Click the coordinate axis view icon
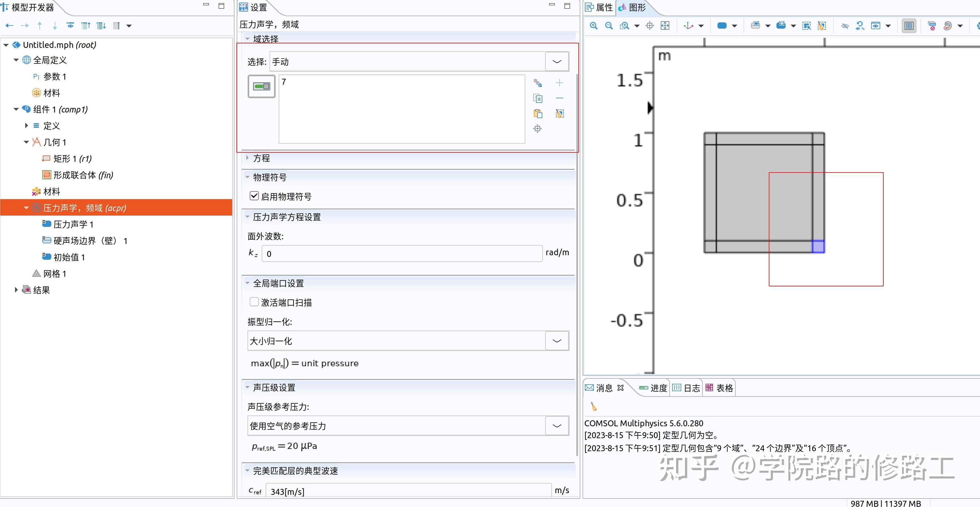Screen dimensions: 980x507 tap(689, 26)
